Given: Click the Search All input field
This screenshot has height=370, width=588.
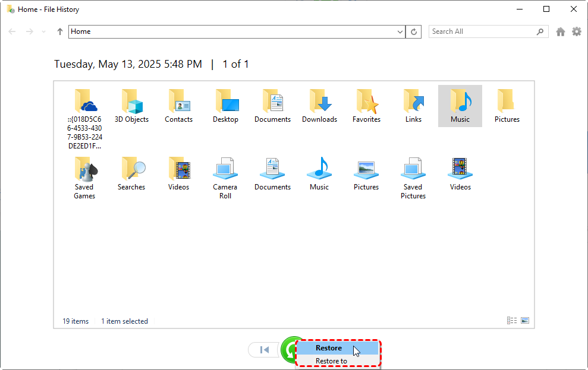Looking at the screenshot, I should (482, 31).
